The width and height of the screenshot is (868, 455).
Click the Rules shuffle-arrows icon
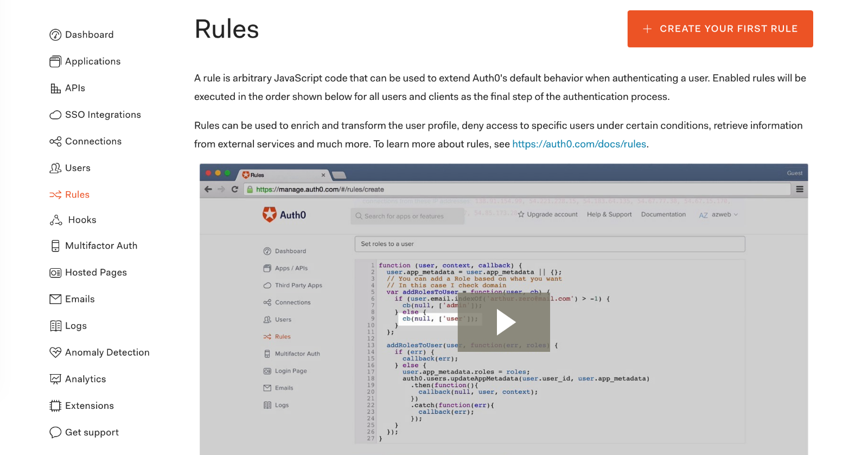55,194
